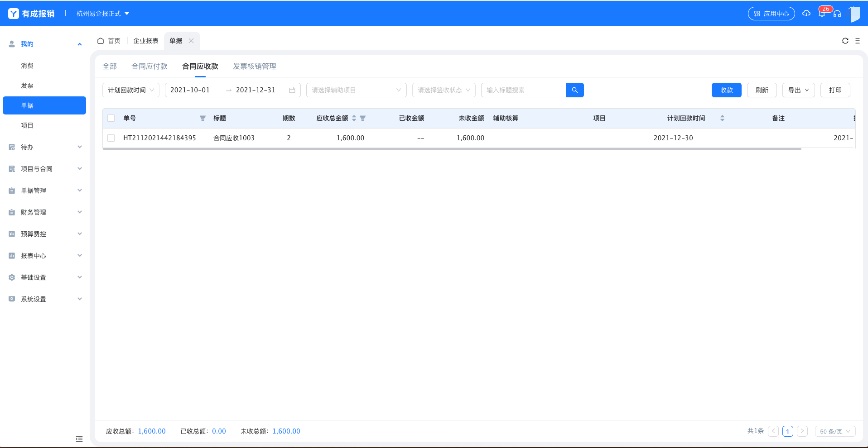This screenshot has height=448, width=868.
Task: Expand the 项目与合同 menu chevron
Action: pos(80,169)
